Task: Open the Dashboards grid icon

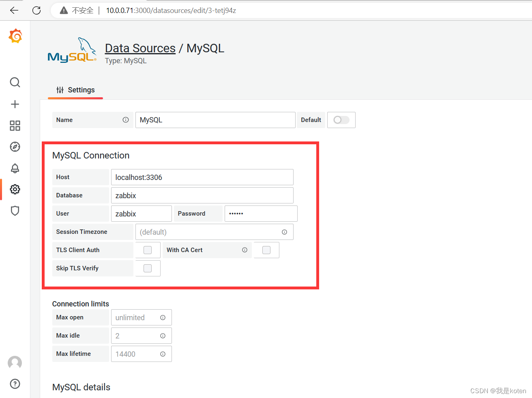Action: (15, 126)
